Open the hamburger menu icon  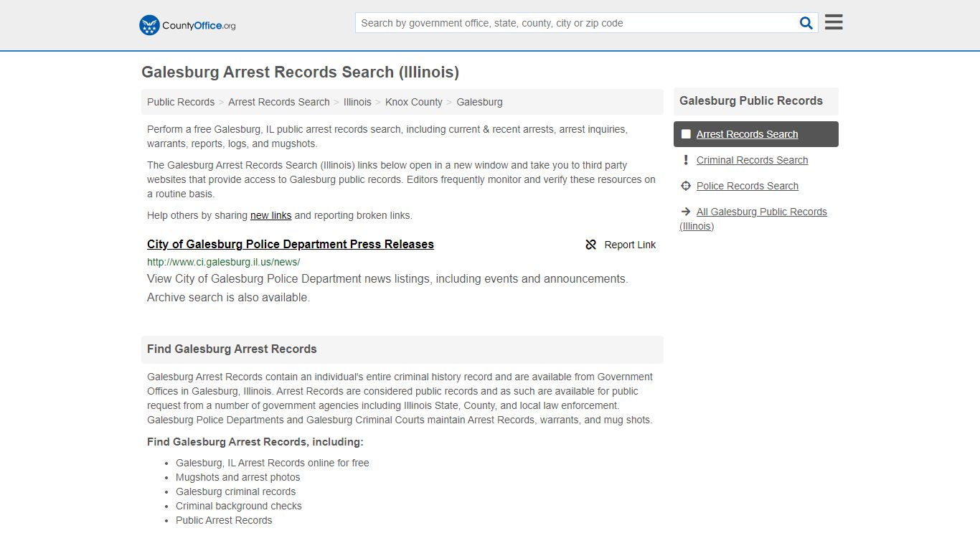coord(834,22)
